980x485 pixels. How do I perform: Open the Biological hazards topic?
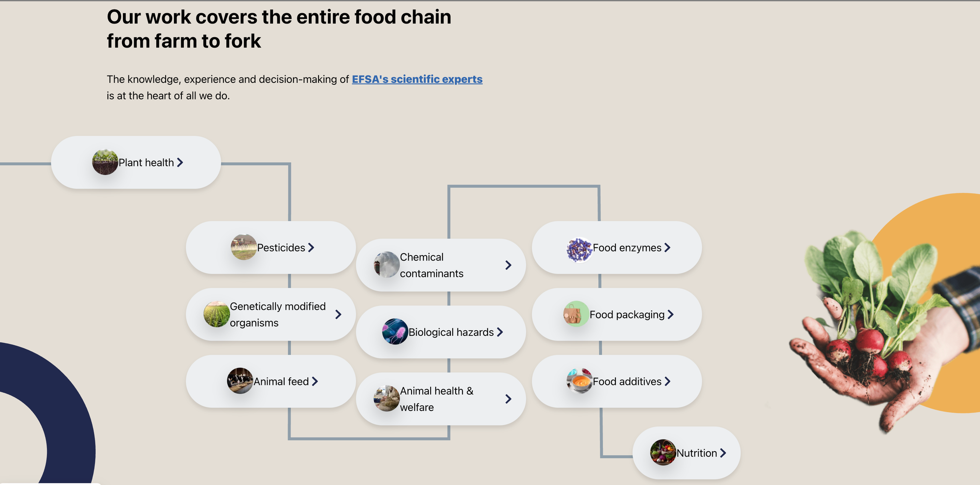coord(451,332)
